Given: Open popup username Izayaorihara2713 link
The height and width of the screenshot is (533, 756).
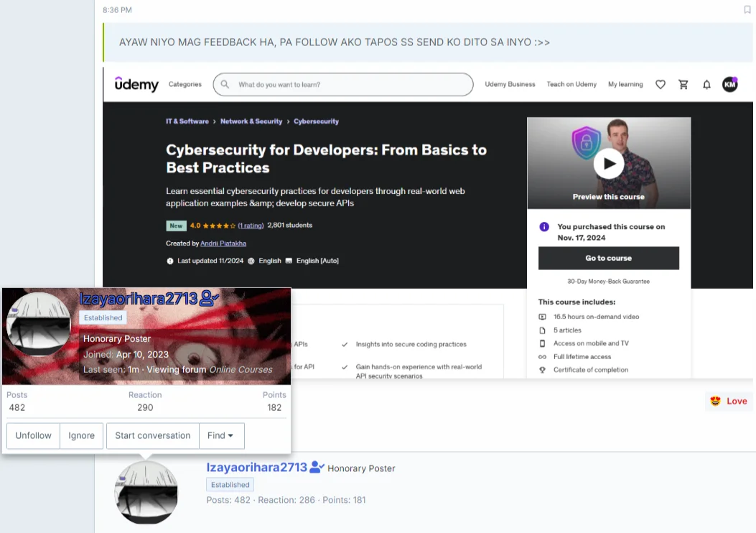Looking at the screenshot, I should point(139,299).
